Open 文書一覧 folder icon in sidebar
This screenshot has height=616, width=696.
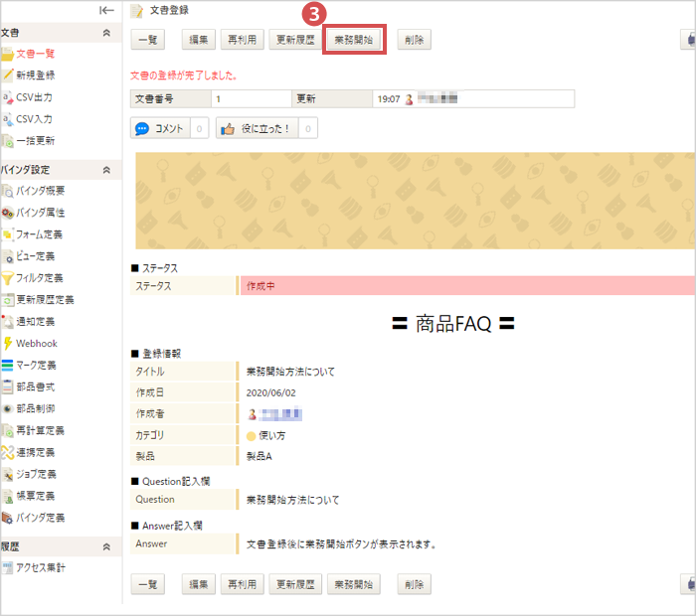tap(7, 54)
